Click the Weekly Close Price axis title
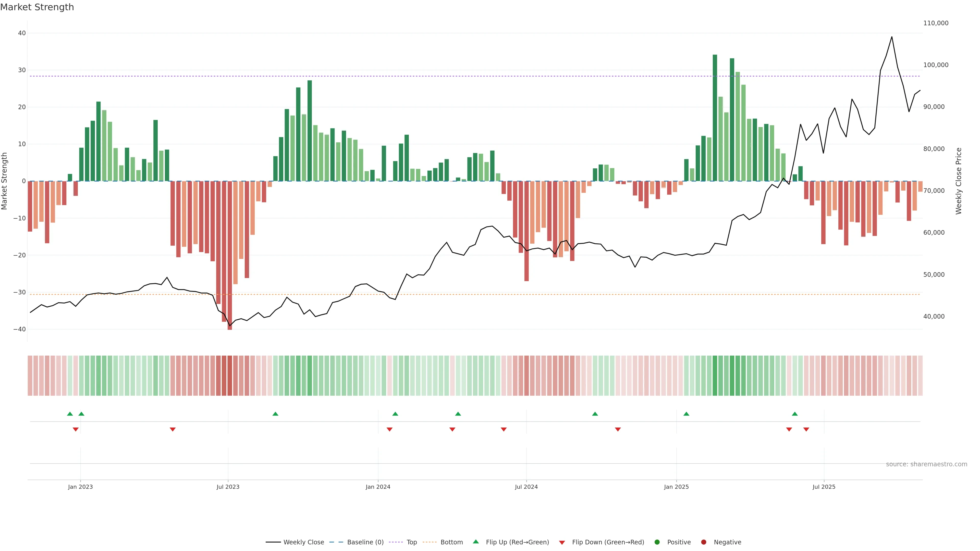The image size is (980, 551). coord(959,181)
